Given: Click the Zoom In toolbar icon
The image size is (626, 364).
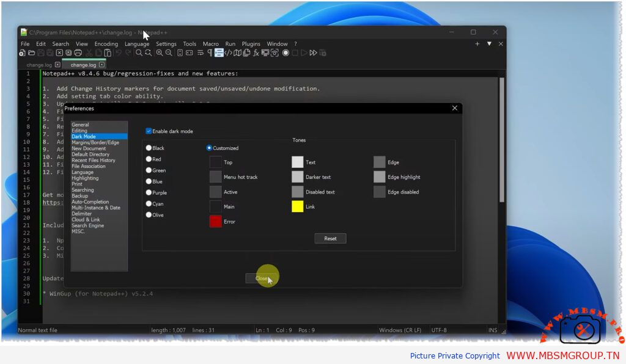Looking at the screenshot, I should 160,53.
